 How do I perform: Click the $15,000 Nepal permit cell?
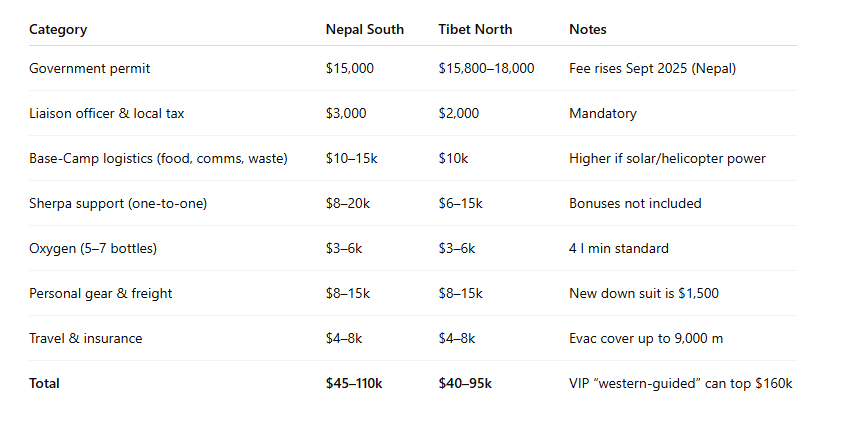(x=350, y=68)
